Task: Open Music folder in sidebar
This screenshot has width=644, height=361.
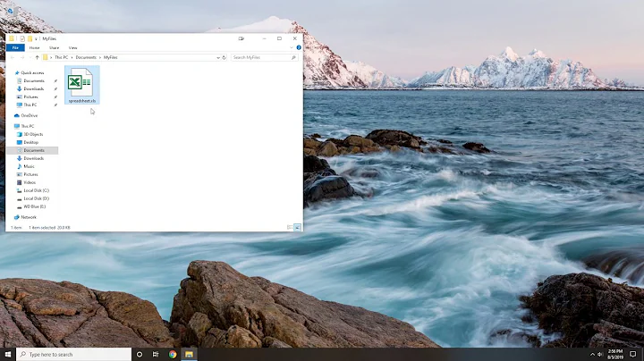Action: tap(29, 166)
